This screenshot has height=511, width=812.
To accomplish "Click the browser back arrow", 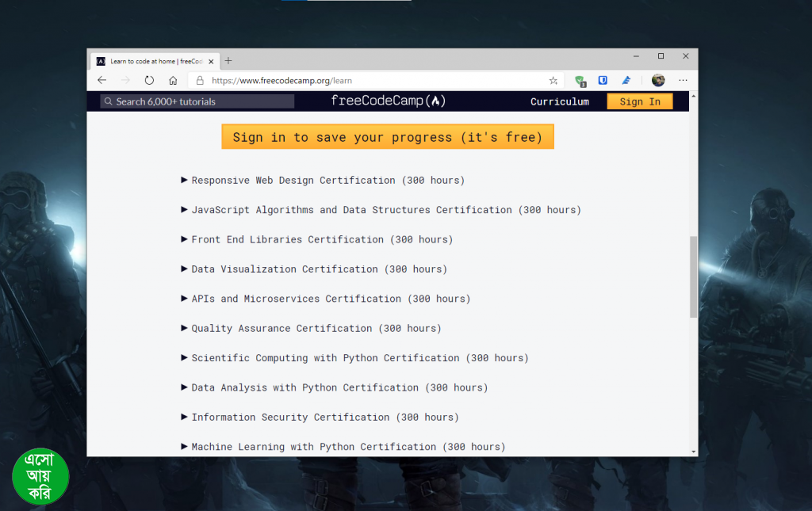I will [101, 80].
